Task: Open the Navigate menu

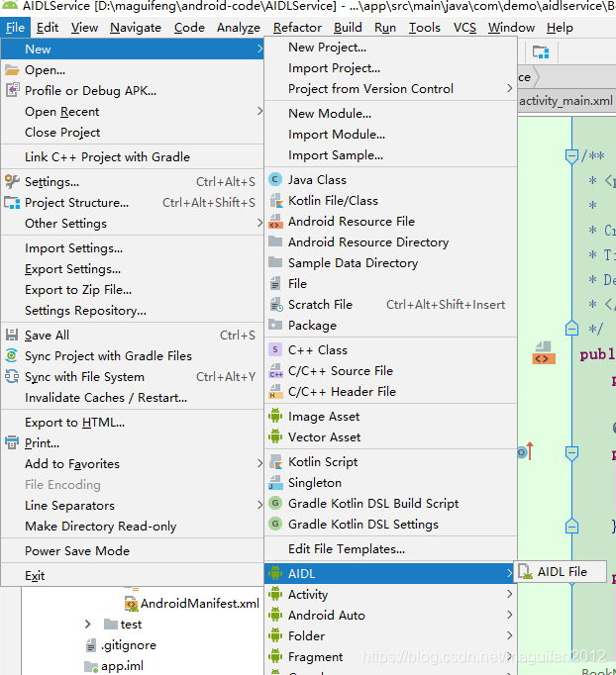Action: click(136, 28)
